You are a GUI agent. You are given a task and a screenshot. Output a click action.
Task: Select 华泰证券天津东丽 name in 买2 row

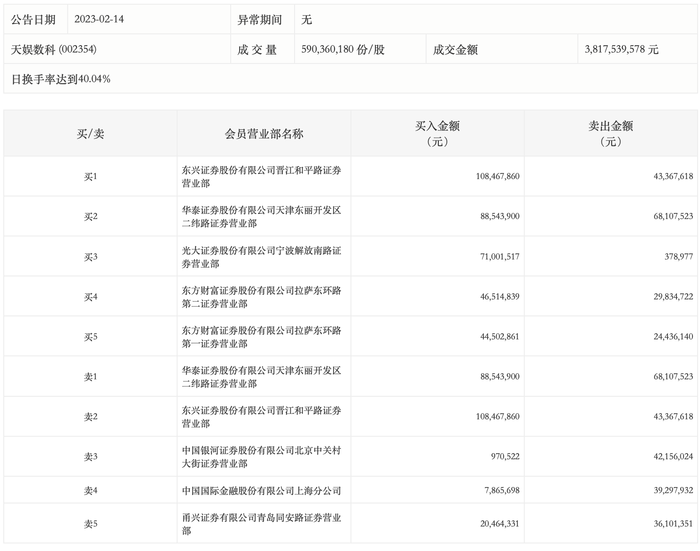tap(261, 217)
